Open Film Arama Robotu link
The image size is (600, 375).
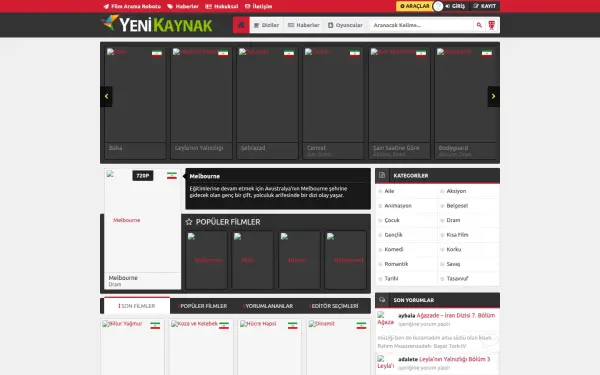point(132,7)
